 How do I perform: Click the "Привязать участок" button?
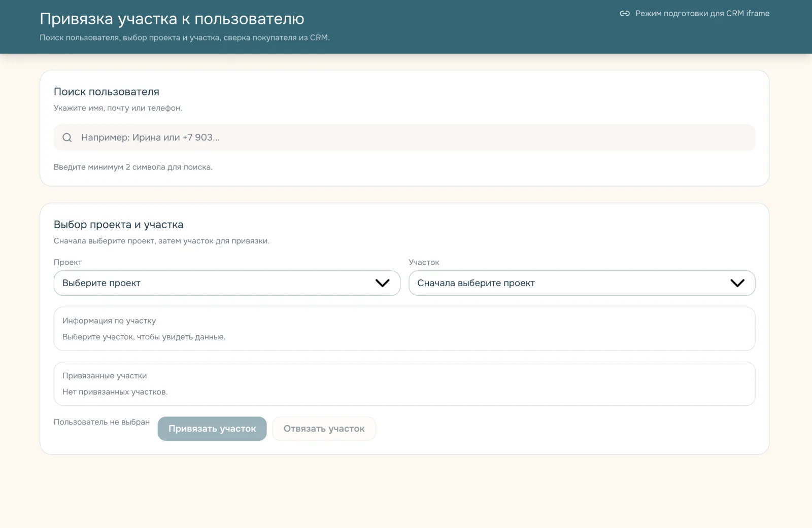[212, 429]
